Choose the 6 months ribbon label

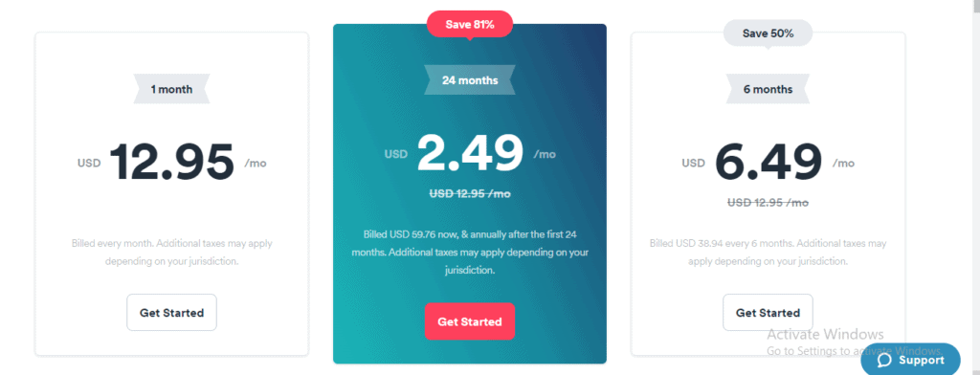[768, 89]
